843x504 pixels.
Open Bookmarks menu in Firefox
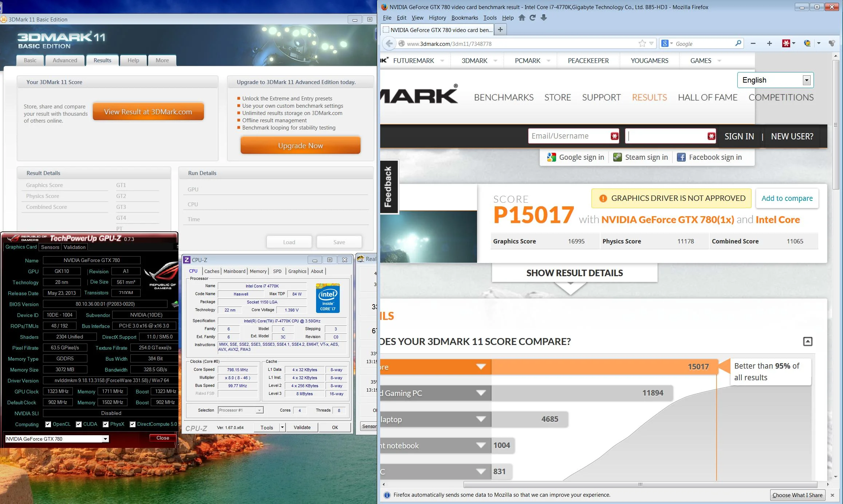[465, 18]
